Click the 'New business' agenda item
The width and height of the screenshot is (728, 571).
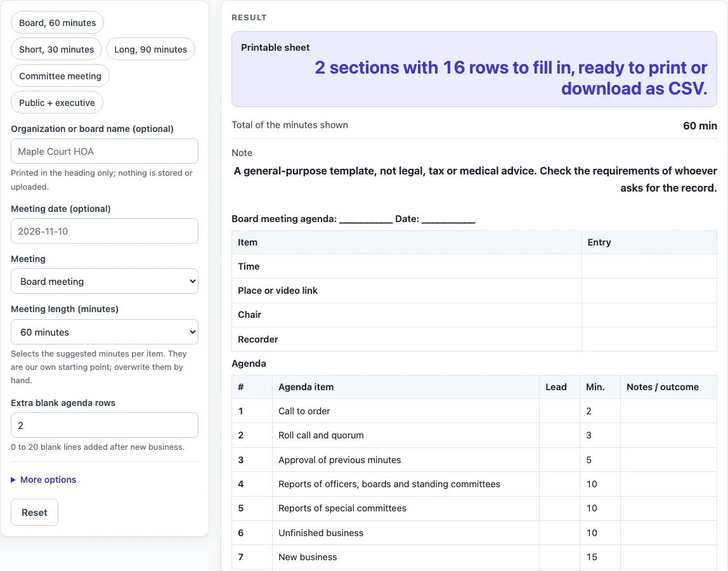[308, 557]
